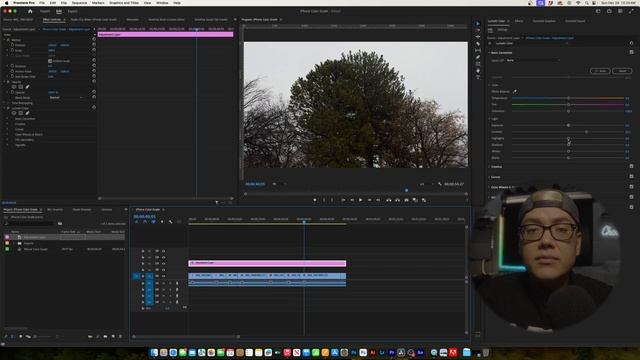Create ellipse mask under Lumetri Color effect

(14, 113)
